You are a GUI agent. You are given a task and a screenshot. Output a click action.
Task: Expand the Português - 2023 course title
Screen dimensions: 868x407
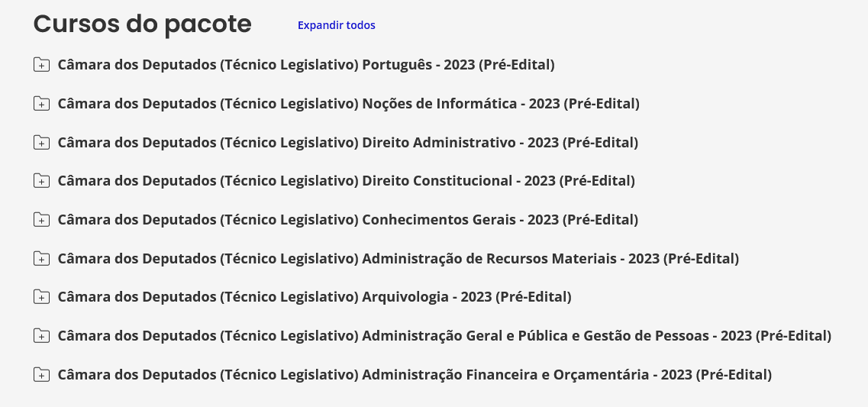(306, 65)
